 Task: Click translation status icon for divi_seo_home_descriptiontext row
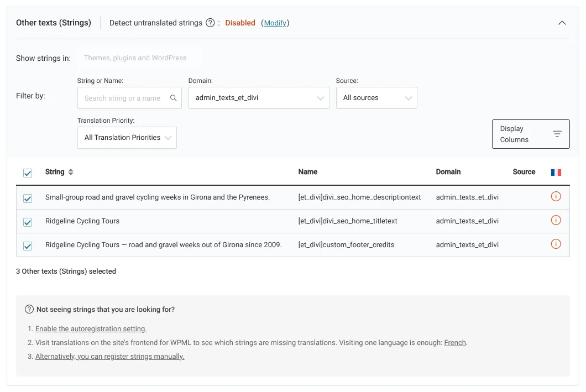pyautogui.click(x=556, y=197)
